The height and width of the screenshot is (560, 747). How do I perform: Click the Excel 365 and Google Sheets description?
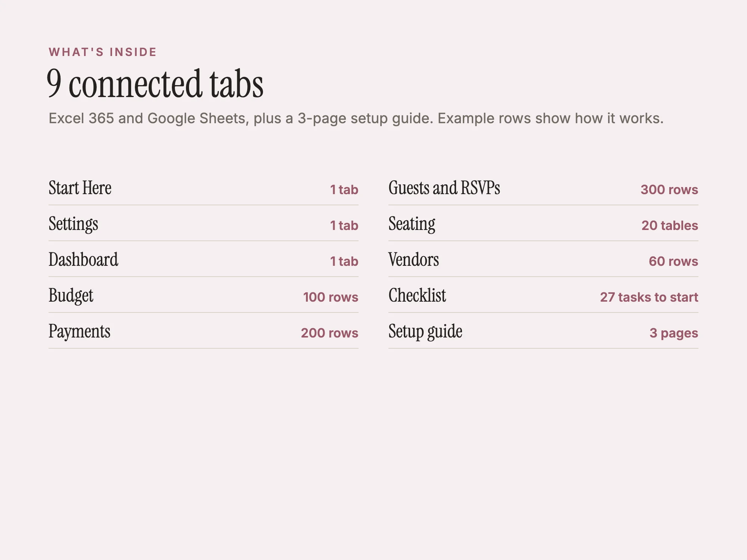356,118
